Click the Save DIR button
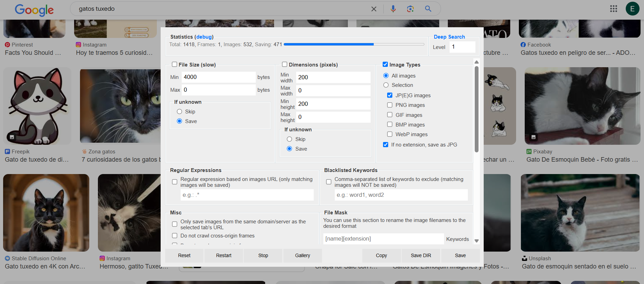The image size is (644, 284). [x=421, y=255]
